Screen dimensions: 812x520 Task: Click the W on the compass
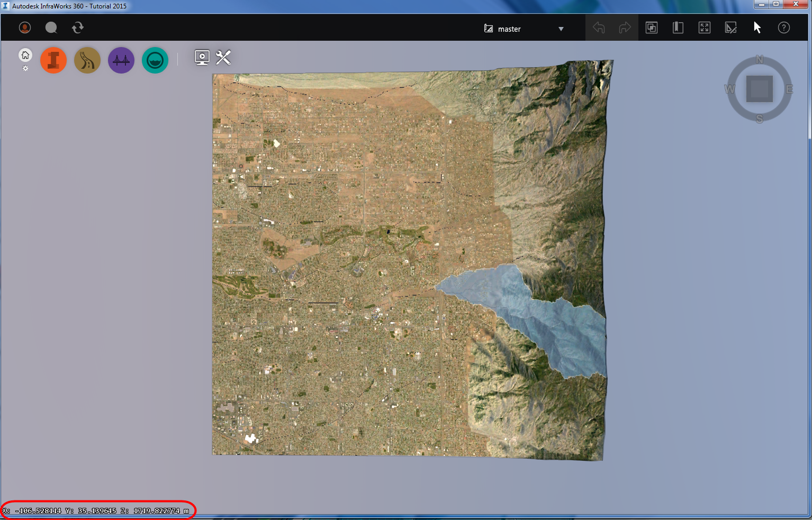730,89
